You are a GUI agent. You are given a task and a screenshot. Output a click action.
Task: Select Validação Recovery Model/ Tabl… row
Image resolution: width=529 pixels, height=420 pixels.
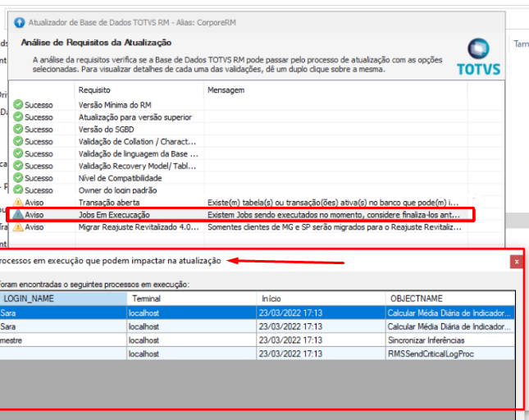[x=137, y=166]
